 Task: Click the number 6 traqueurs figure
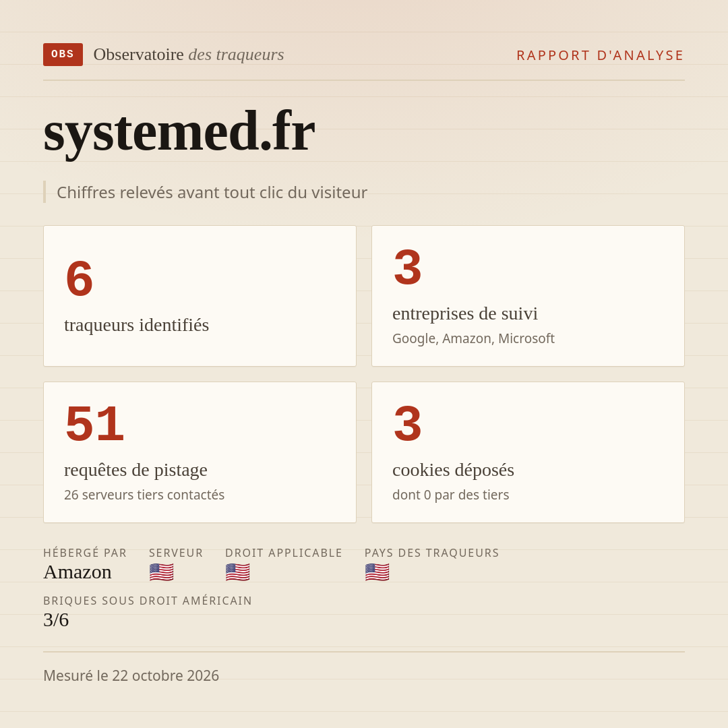pos(80,278)
